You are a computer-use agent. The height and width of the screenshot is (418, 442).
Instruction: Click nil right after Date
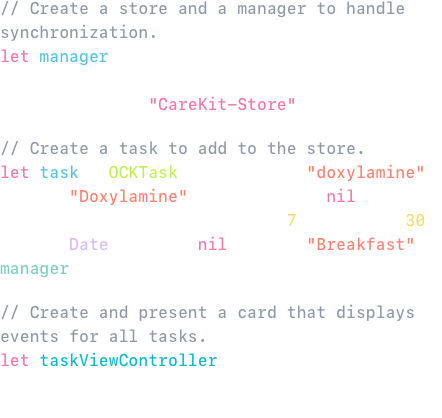(x=212, y=245)
